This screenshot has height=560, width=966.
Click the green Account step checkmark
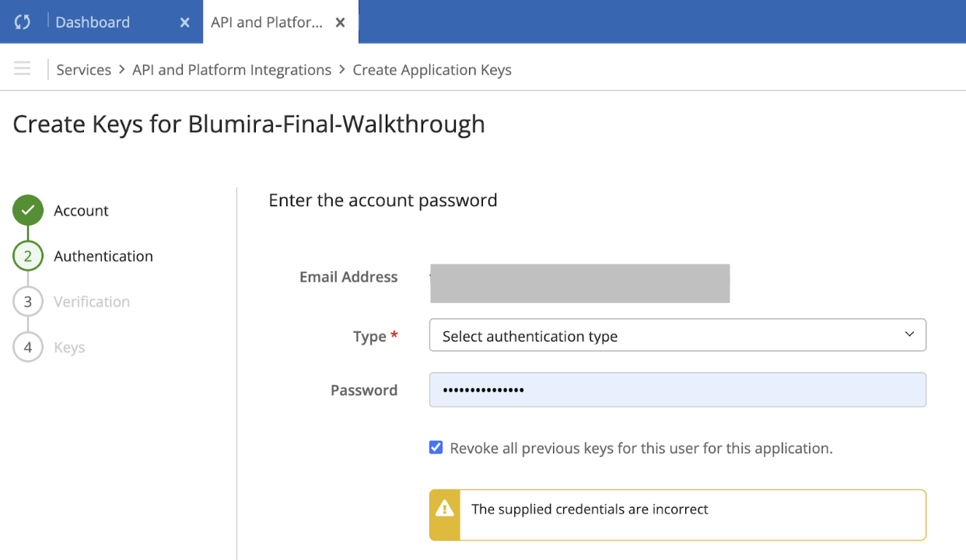[28, 210]
